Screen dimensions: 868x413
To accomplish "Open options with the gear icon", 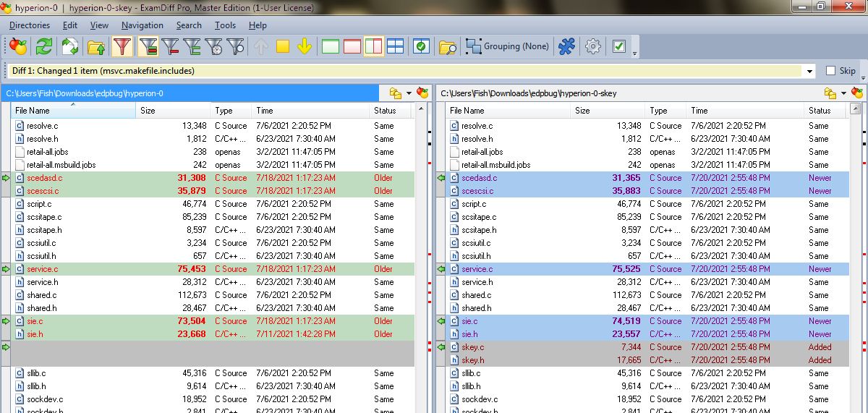I will [593, 47].
